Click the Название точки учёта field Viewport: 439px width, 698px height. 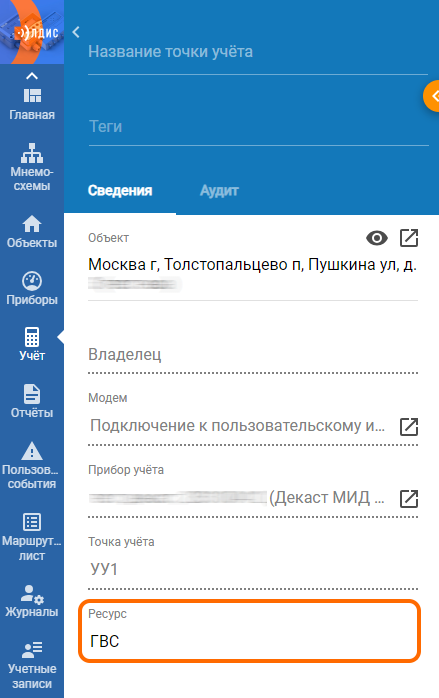pos(258,52)
